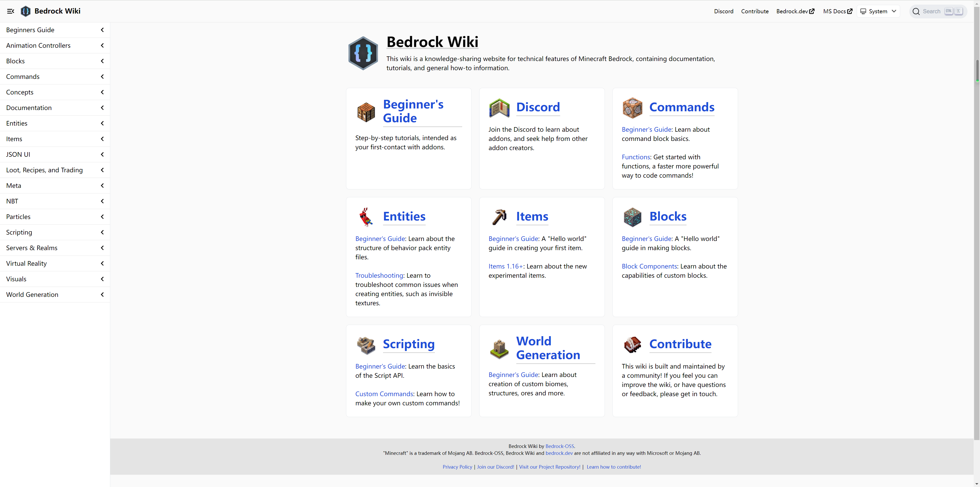Screen dimensions: 980x487
Task: Click the external link icon next to Bedrock.dev
Action: pos(812,11)
